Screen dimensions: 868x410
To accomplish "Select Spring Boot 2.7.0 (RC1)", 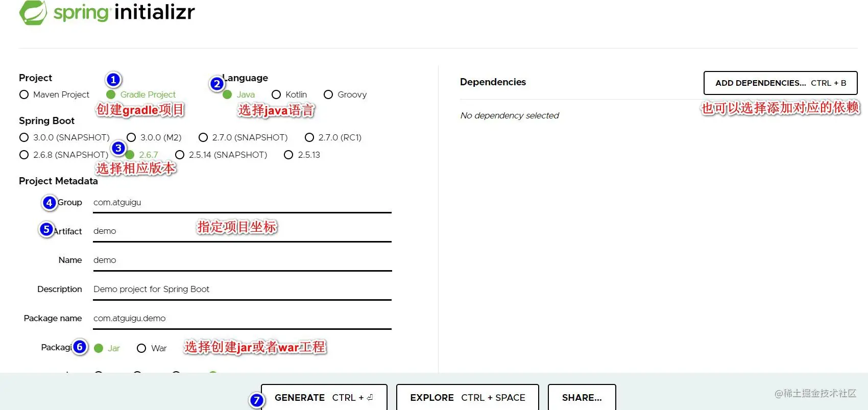I will pos(333,137).
